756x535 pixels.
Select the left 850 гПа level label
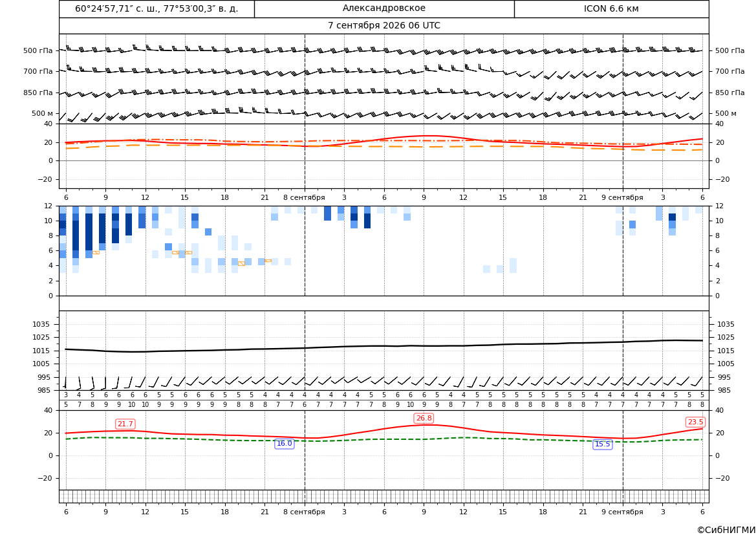point(38,93)
